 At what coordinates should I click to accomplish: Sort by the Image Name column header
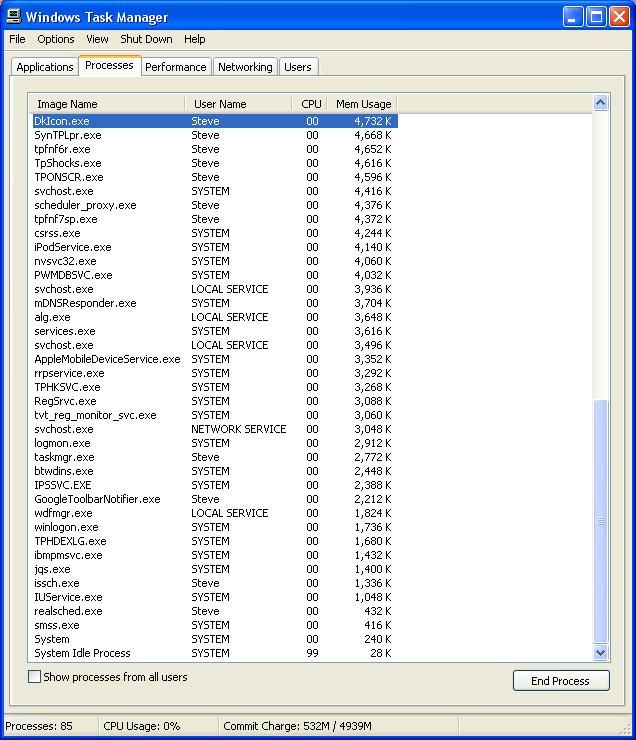[107, 104]
